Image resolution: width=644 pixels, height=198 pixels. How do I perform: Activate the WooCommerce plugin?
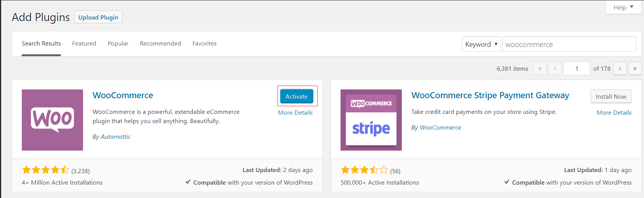click(x=297, y=96)
